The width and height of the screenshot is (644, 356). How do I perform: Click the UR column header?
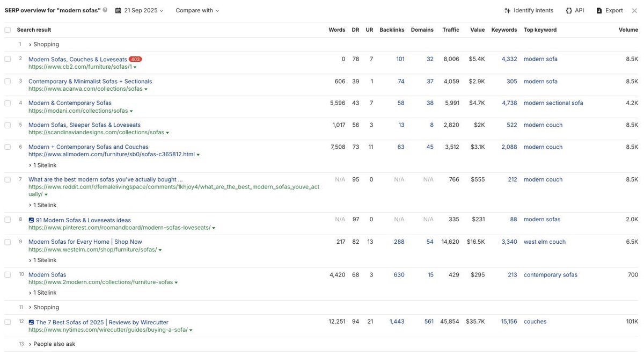pyautogui.click(x=369, y=30)
